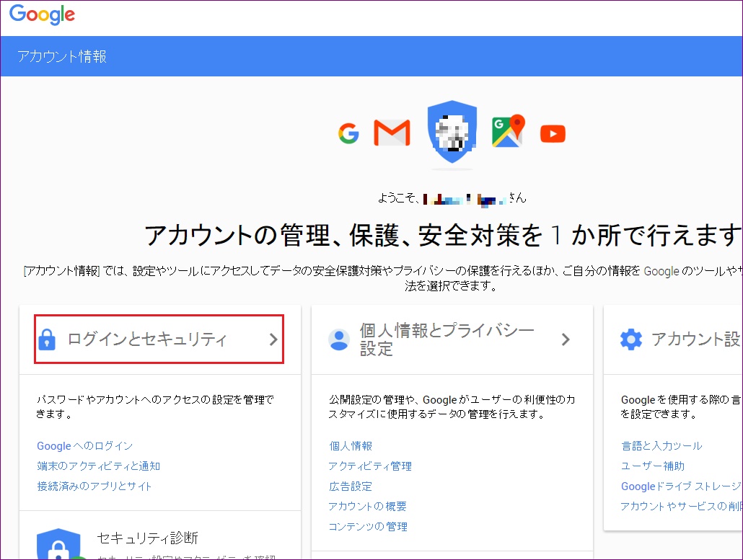This screenshot has width=743, height=560.
Task: Click the person icon beside 個人情報とプライバシー設定
Action: click(x=339, y=339)
